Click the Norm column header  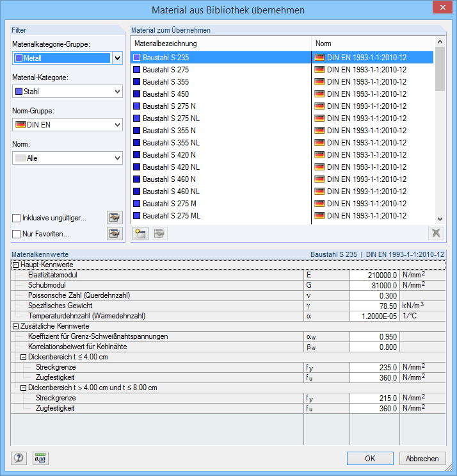pyautogui.click(x=373, y=44)
